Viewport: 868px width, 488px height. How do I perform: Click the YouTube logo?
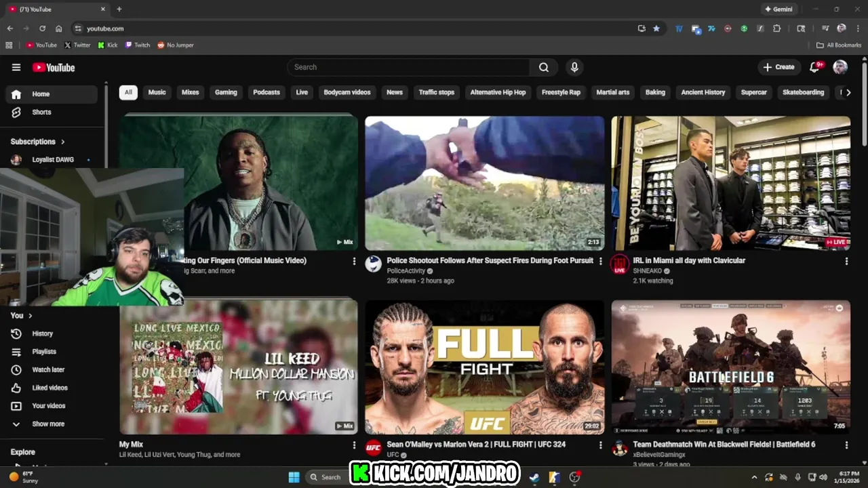click(x=54, y=67)
